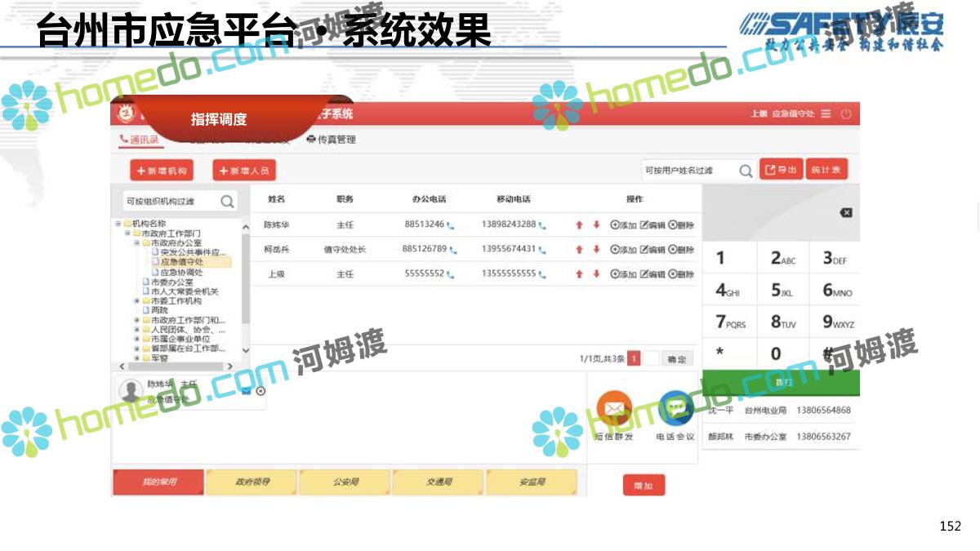Collapse the 市政府办公室 tree node
The width and height of the screenshot is (980, 551).
pyautogui.click(x=137, y=243)
